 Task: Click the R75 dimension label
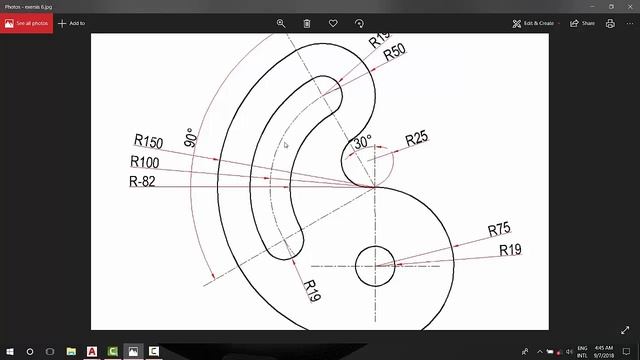pyautogui.click(x=499, y=229)
